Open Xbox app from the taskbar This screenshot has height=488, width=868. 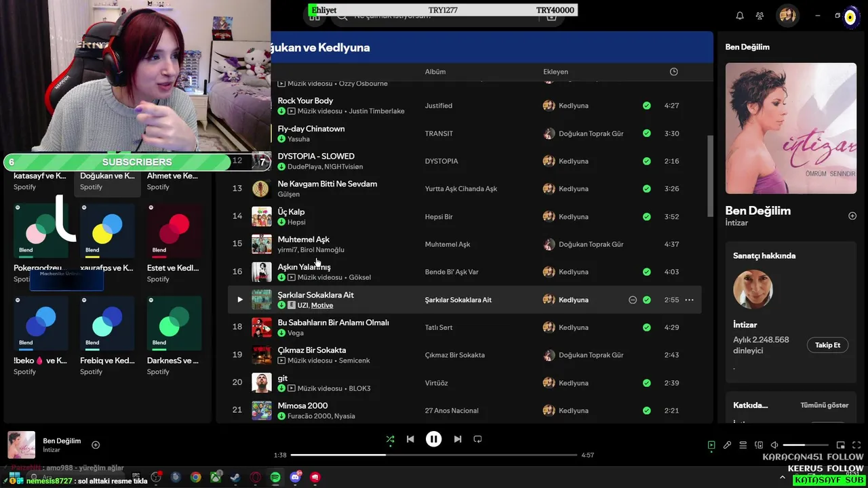(x=216, y=477)
